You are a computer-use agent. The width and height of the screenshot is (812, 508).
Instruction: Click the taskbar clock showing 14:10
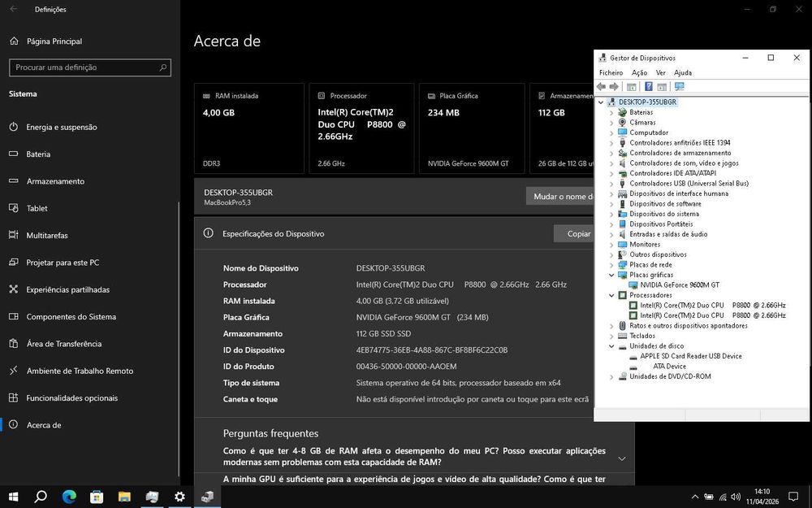click(x=762, y=497)
